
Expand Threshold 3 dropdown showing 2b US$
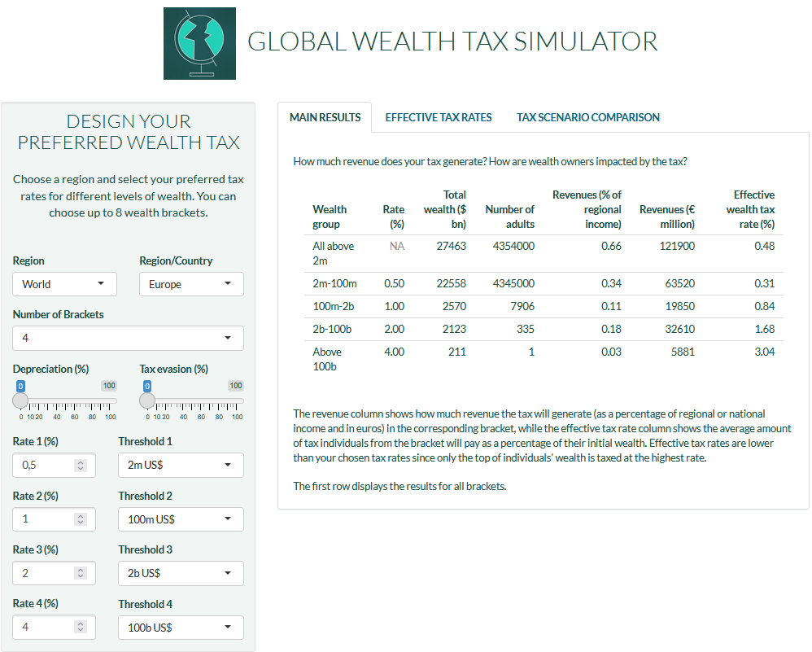pyautogui.click(x=181, y=573)
